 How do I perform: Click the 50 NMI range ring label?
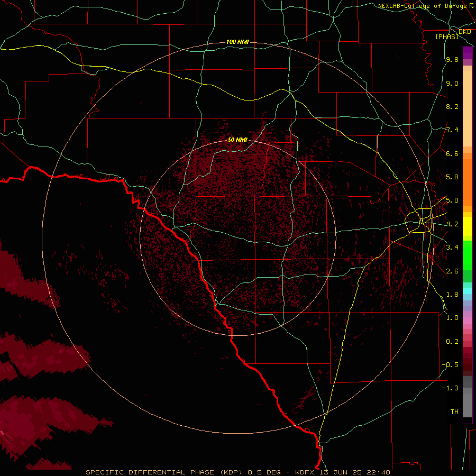237,140
